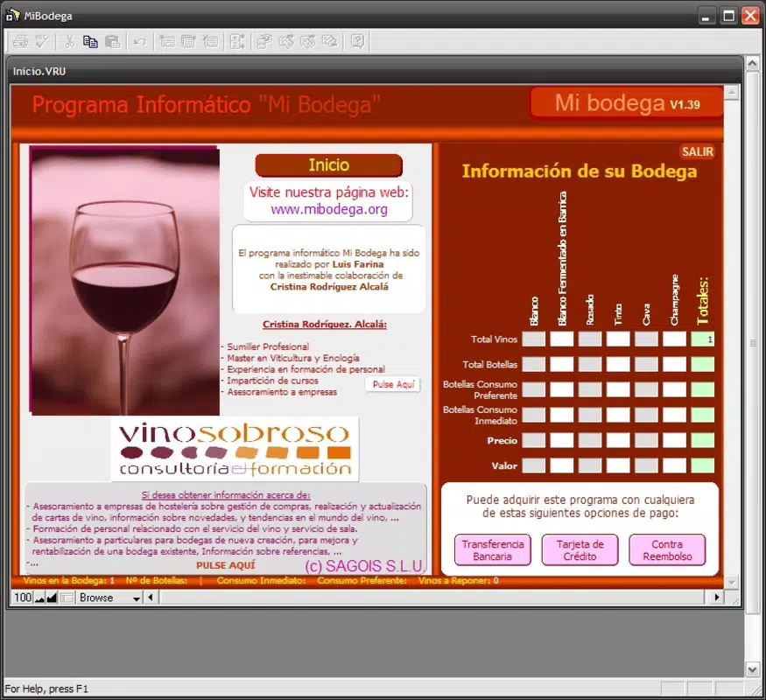Click 'Si desea obtener información acerca de' heading
The height and width of the screenshot is (700, 766).
(x=226, y=495)
